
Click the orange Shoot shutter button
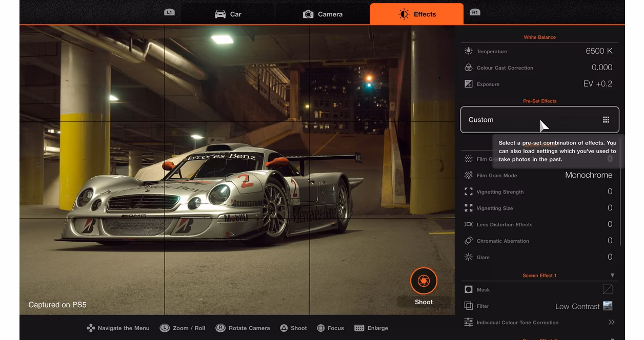click(x=424, y=281)
